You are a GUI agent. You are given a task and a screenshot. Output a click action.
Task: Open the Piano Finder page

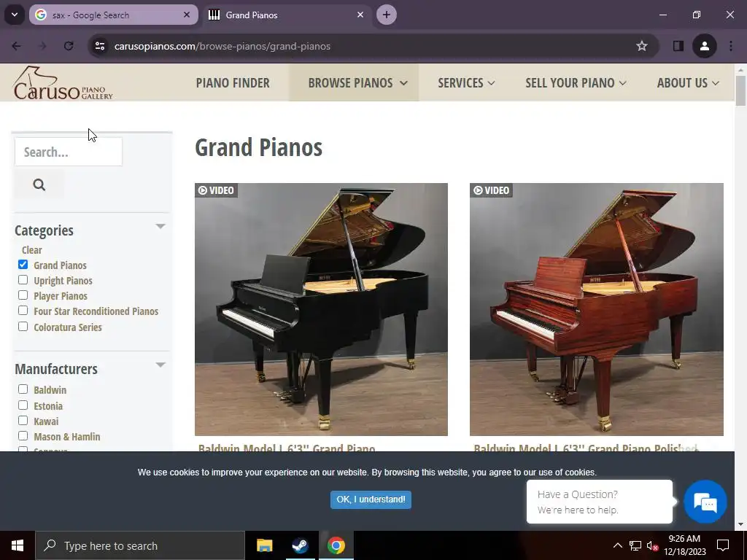(233, 83)
